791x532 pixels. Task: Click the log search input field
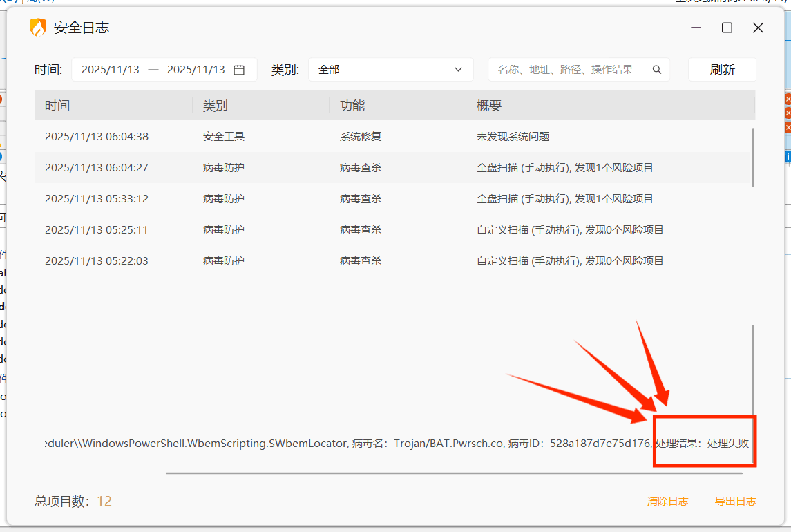(x=570, y=70)
